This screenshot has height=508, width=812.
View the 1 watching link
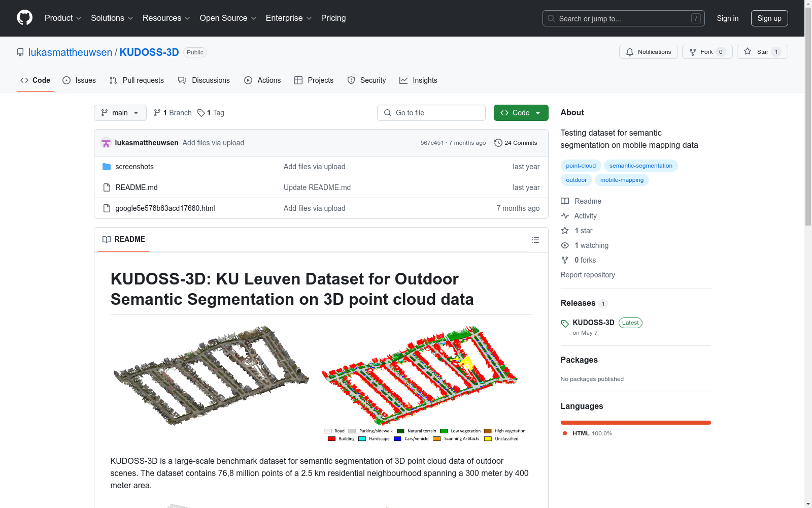pos(585,245)
